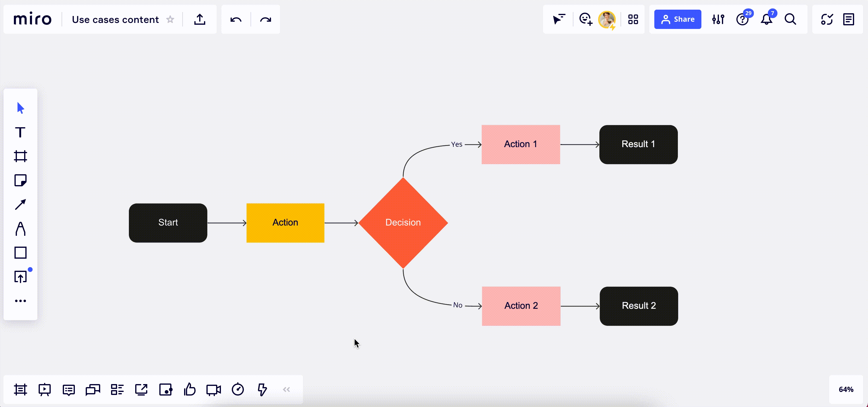Select the Pen drawing tool
This screenshot has height=407, width=868.
[20, 229]
